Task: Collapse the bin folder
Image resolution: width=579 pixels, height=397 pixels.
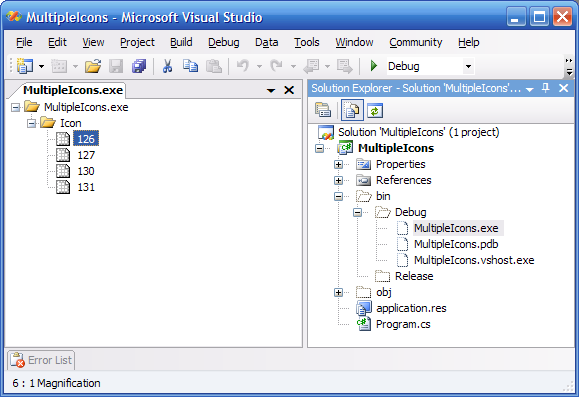Action: (x=338, y=196)
